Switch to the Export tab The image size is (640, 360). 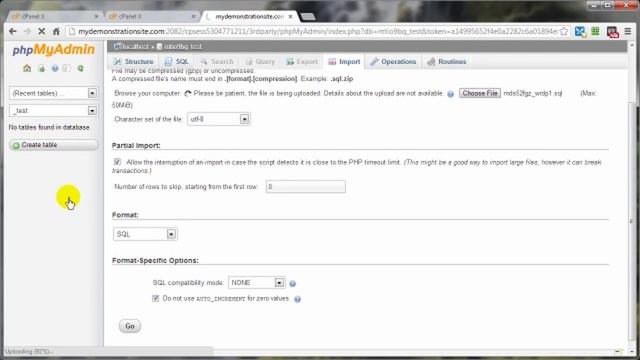(x=302, y=62)
